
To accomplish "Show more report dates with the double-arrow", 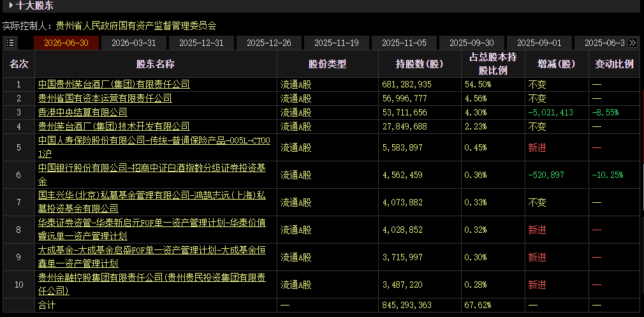I will (633, 43).
